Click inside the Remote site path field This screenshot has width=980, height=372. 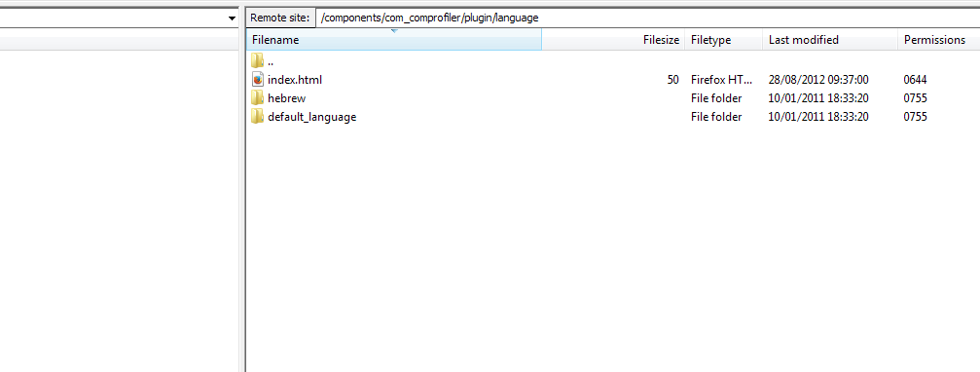tap(647, 19)
